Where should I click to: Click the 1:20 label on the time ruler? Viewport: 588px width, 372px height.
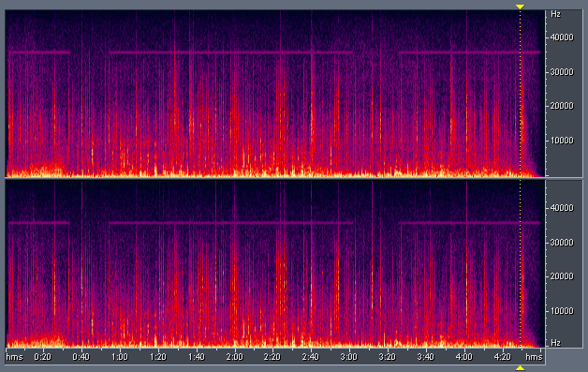click(158, 357)
